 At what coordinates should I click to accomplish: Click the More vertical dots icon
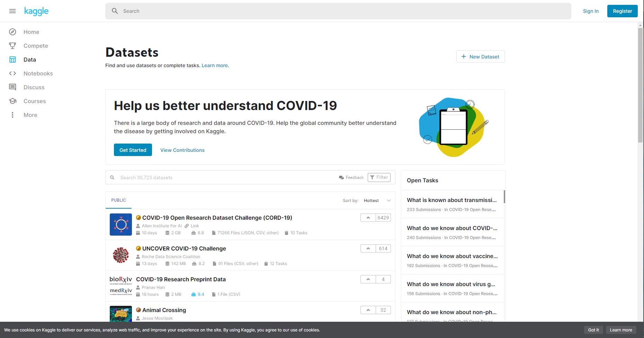pos(12,115)
